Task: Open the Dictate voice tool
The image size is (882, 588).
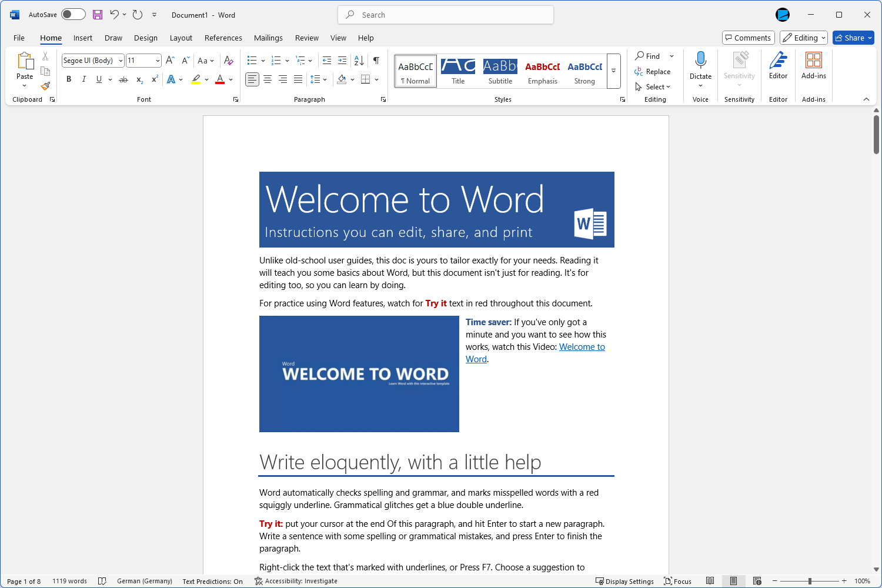Action: click(700, 65)
